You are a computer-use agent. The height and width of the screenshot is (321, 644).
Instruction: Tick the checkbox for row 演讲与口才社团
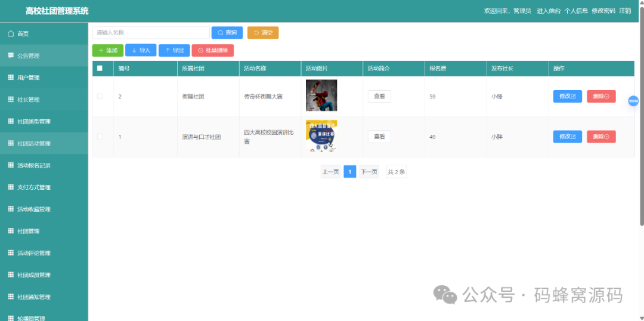pos(100,137)
